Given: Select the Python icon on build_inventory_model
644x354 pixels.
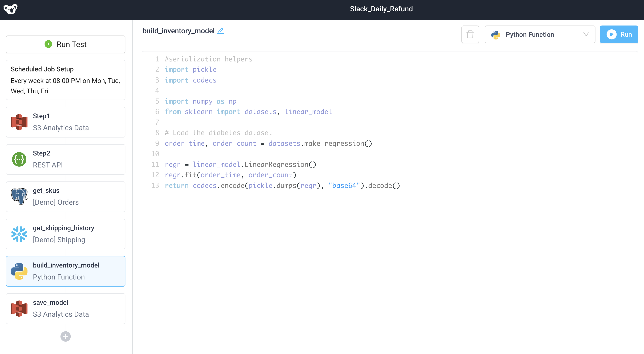Looking at the screenshot, I should tap(19, 271).
